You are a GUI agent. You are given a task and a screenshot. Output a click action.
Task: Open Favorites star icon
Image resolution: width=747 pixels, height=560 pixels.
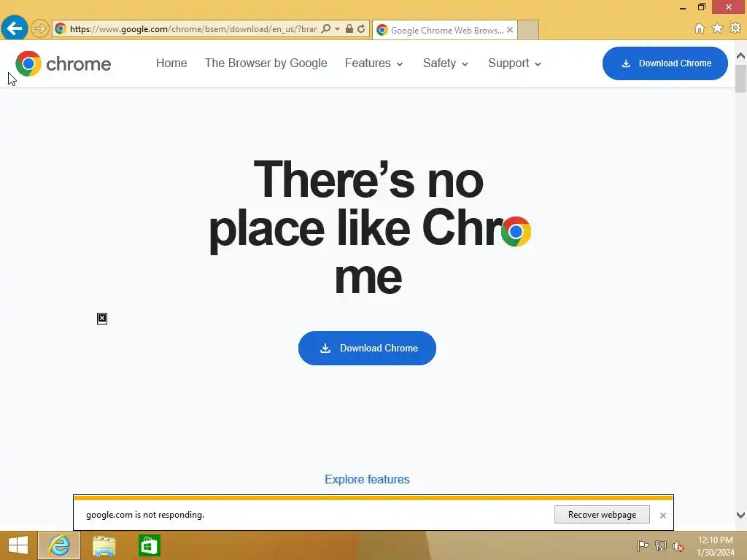[717, 28]
